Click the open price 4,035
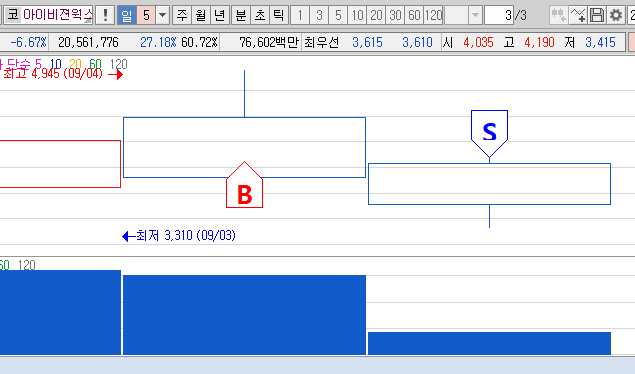Viewport: 635px width, 374px height. [478, 42]
